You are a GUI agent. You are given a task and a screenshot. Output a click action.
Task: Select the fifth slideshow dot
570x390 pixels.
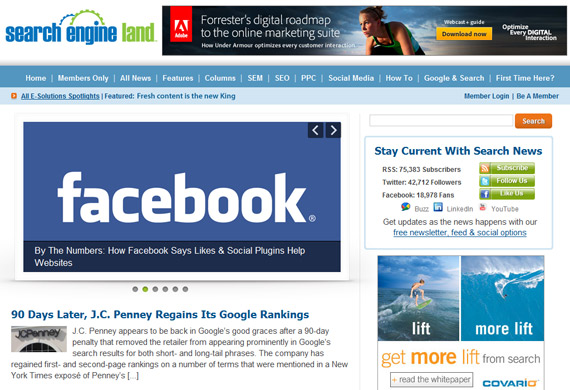pos(175,289)
